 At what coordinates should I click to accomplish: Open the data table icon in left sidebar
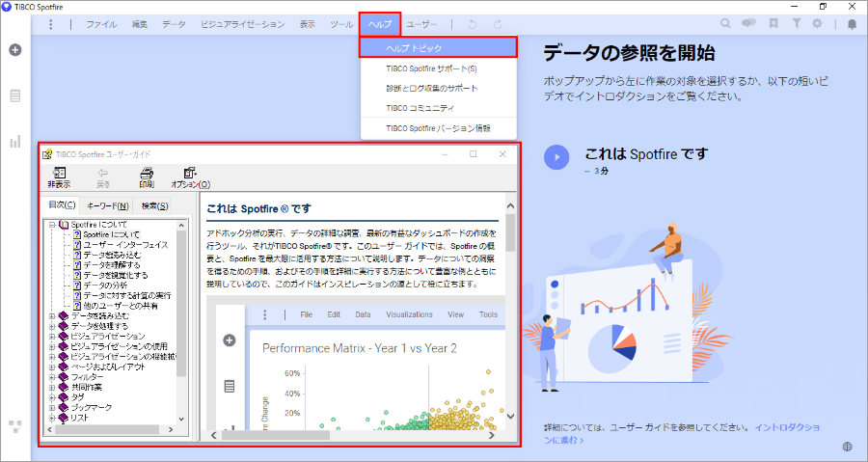[x=14, y=95]
